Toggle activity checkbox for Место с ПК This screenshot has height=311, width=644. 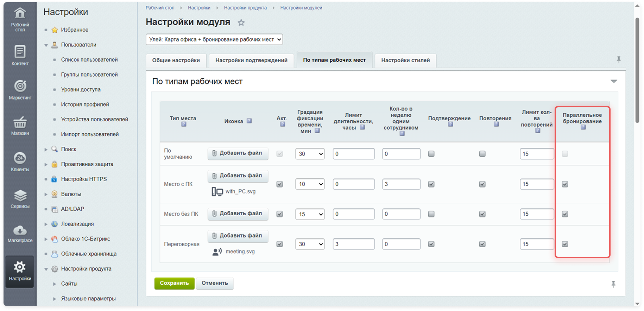pyautogui.click(x=280, y=184)
